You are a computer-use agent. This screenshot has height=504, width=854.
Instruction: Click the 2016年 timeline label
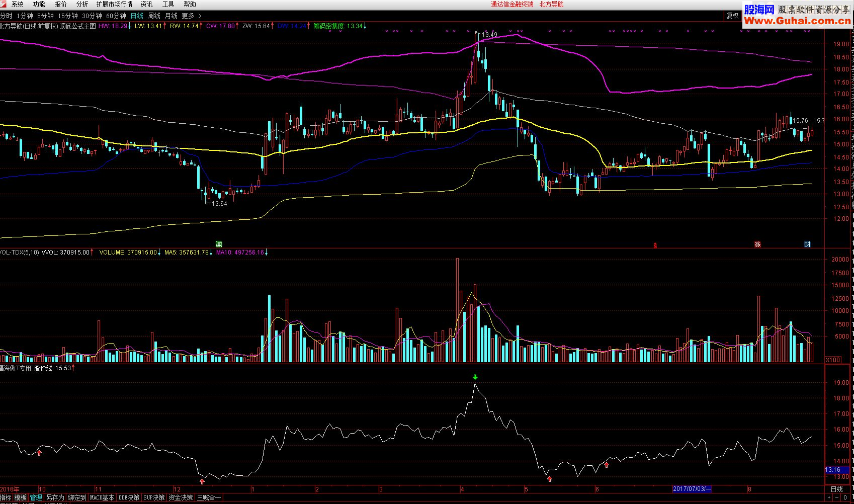[10, 489]
